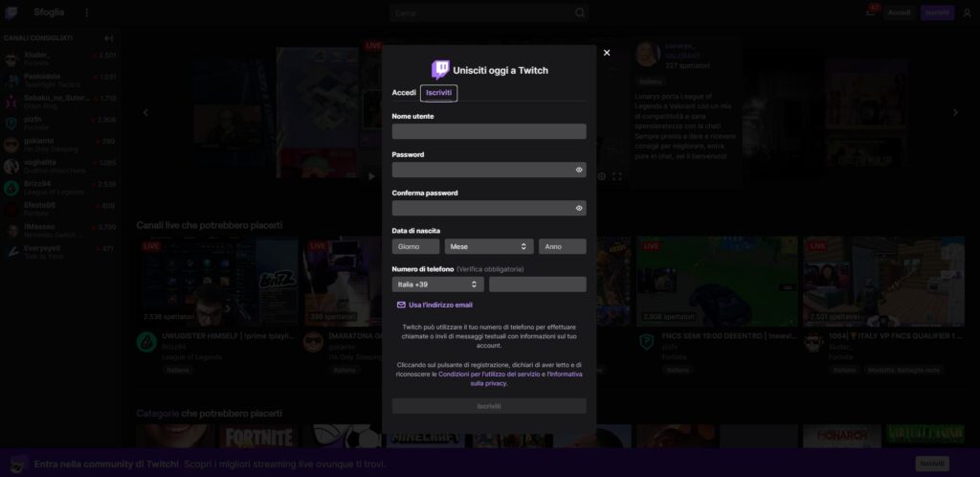980x477 pixels.
Task: Switch to the Accedi tab
Action: [404, 93]
